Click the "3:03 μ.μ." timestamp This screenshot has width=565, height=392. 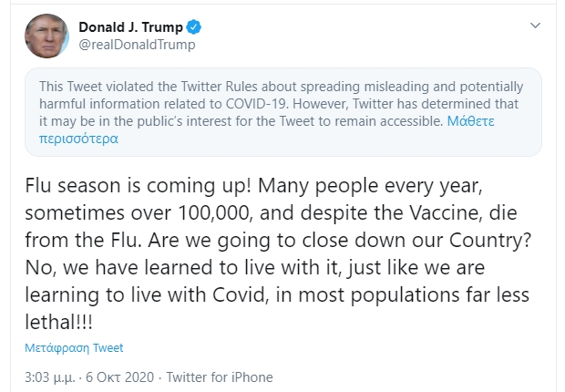pyautogui.click(x=50, y=377)
